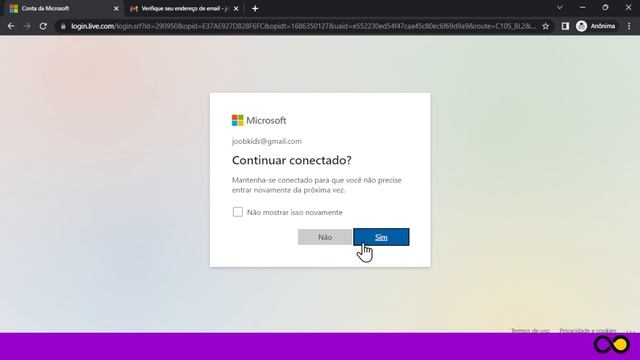Image resolution: width=640 pixels, height=360 pixels.
Task: Click the browser forward arrow
Action: point(27,26)
